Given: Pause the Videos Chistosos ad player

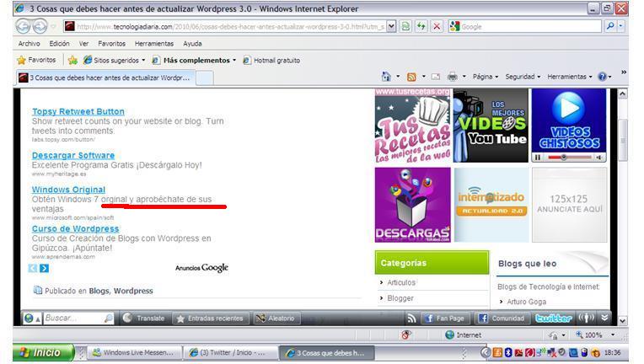Looking at the screenshot, I should tap(538, 158).
